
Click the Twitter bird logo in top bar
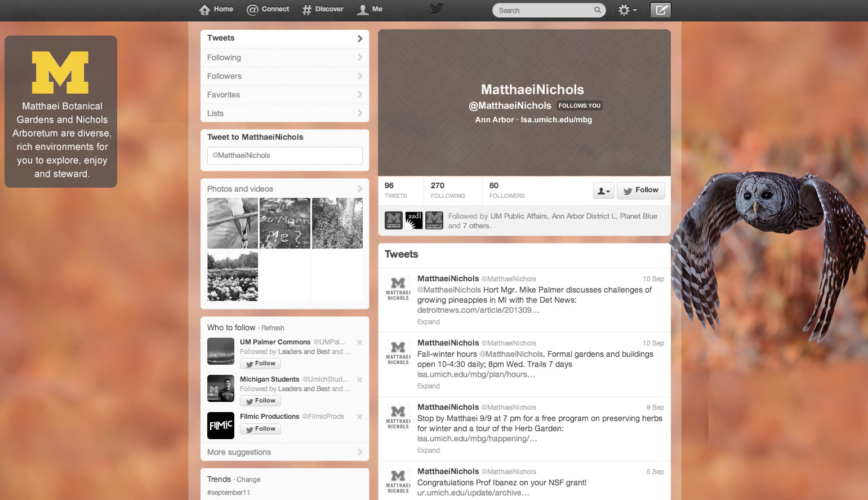437,9
